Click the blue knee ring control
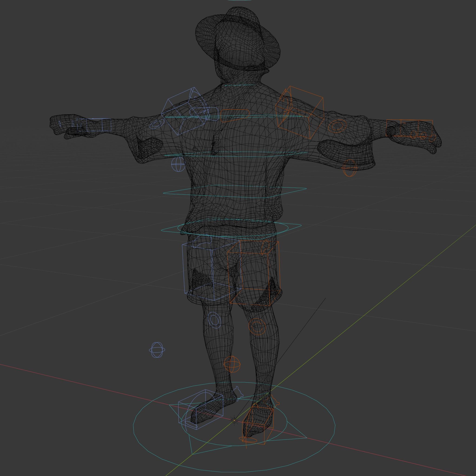Screen dimensions: 476x476 (x=214, y=320)
